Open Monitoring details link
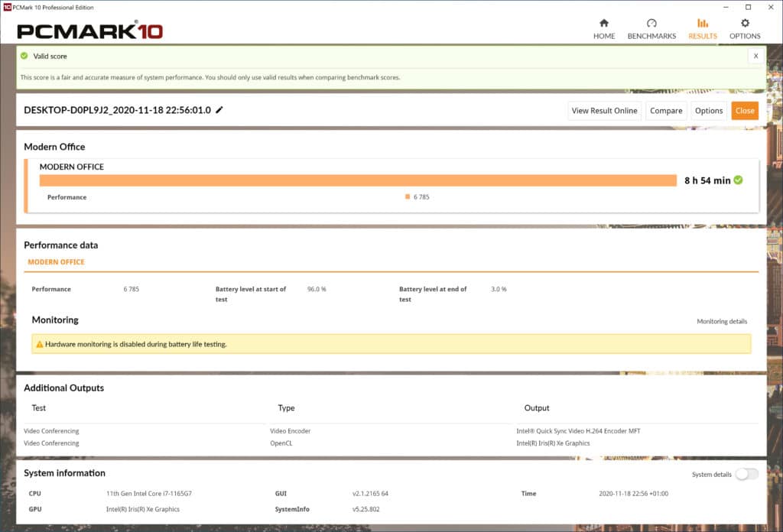The width and height of the screenshot is (783, 532). tap(722, 321)
